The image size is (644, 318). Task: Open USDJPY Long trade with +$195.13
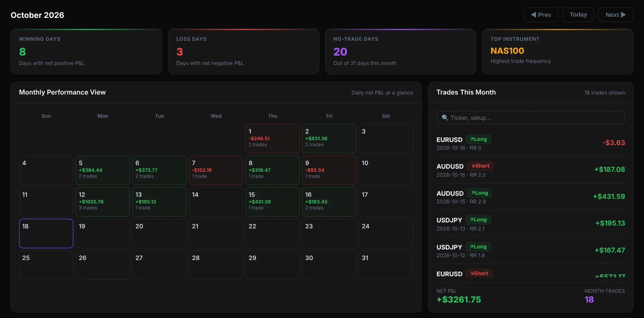[x=530, y=223]
